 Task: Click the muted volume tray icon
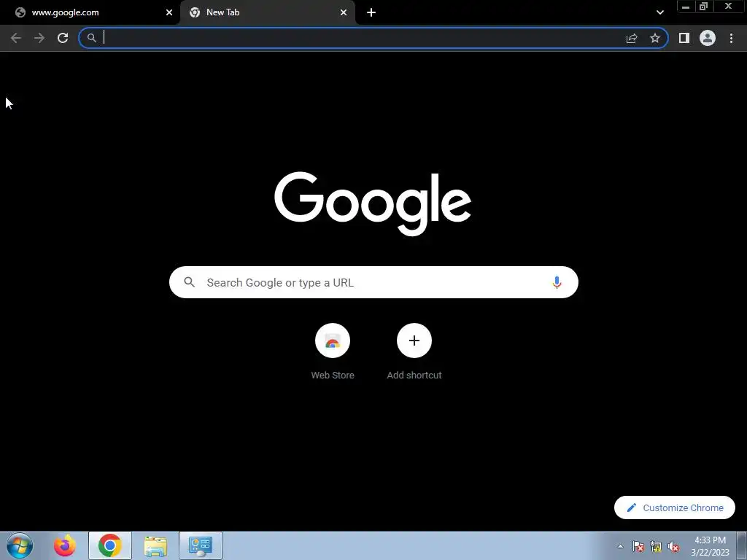tap(673, 546)
